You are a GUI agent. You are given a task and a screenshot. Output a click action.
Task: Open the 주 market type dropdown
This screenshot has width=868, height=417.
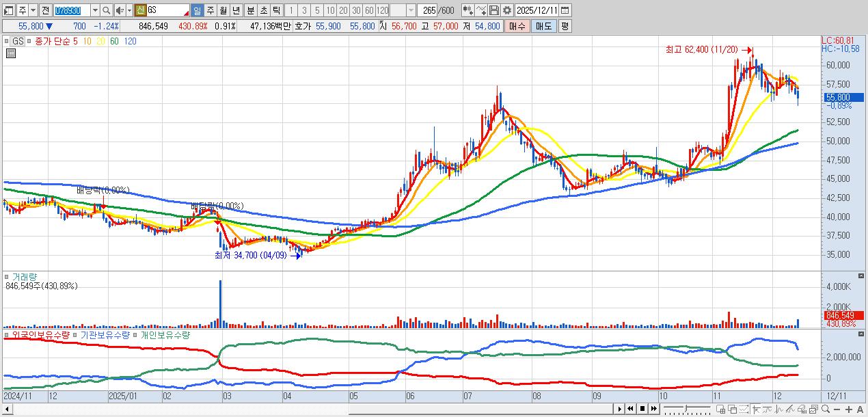coord(33,10)
